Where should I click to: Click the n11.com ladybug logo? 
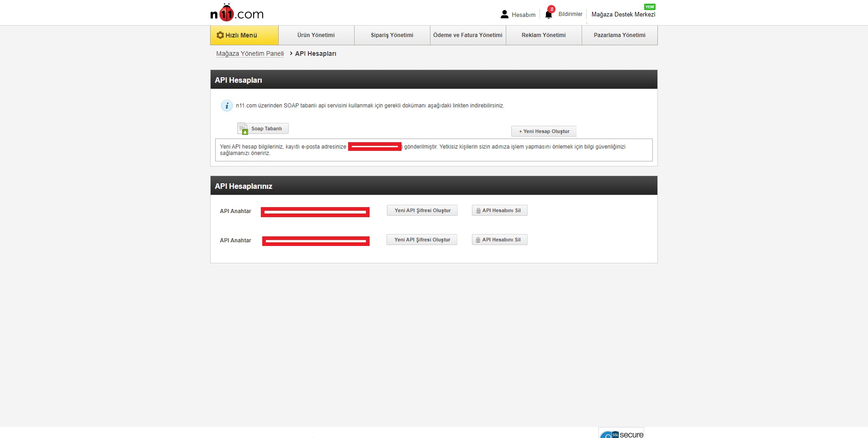(237, 13)
